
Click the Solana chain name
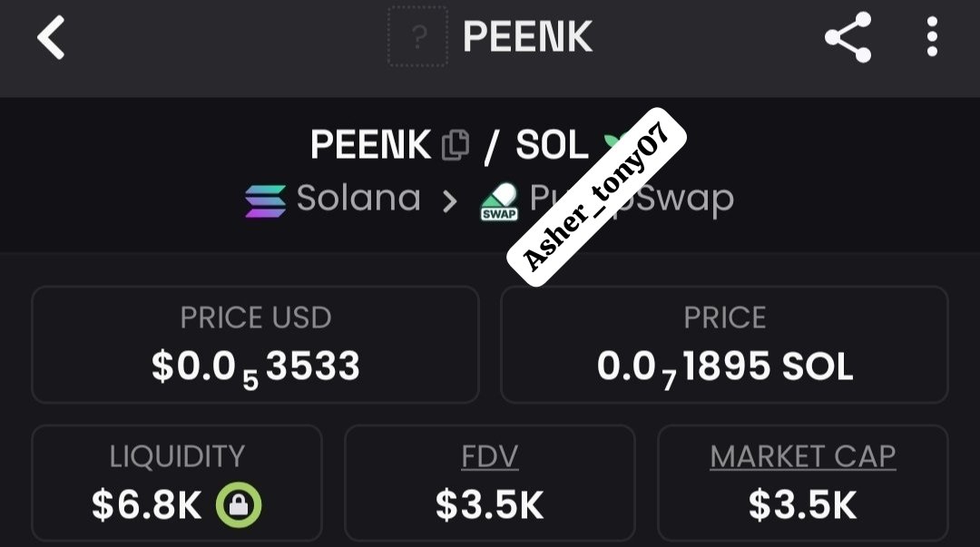[358, 199]
